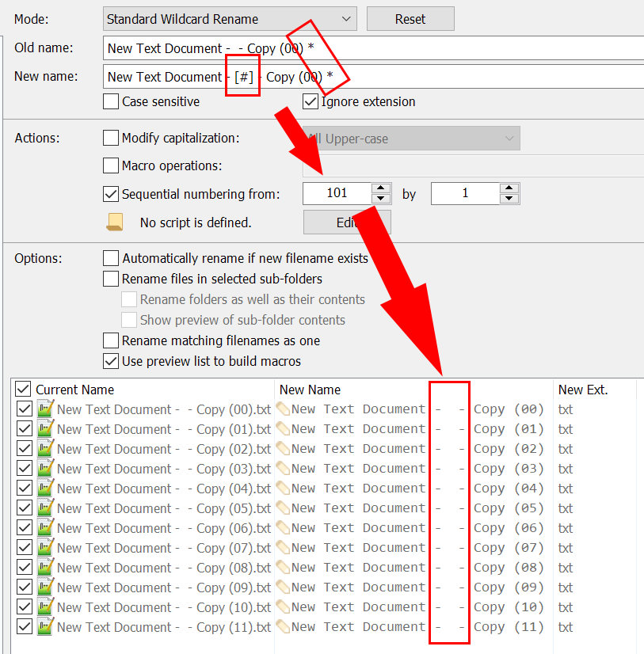The height and width of the screenshot is (654, 644).
Task: Uncheck the Copy (03).txt row checkbox
Action: click(x=25, y=468)
